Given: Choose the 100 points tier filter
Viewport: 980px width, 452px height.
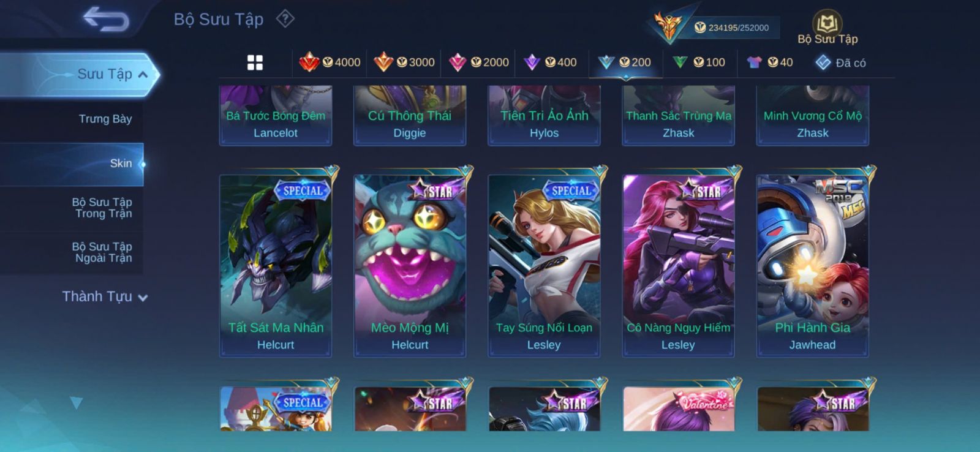Looking at the screenshot, I should pos(699,62).
